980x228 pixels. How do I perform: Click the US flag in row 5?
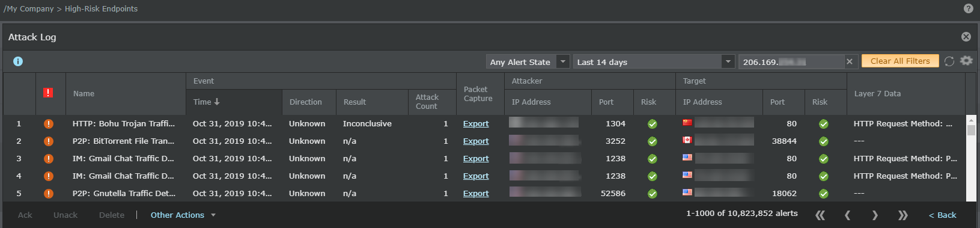687,193
